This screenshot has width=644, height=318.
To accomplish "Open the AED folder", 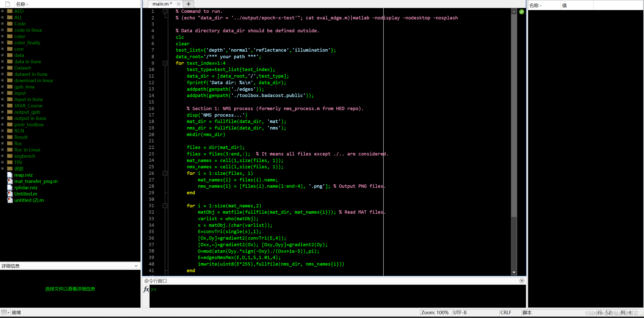I will (19, 11).
